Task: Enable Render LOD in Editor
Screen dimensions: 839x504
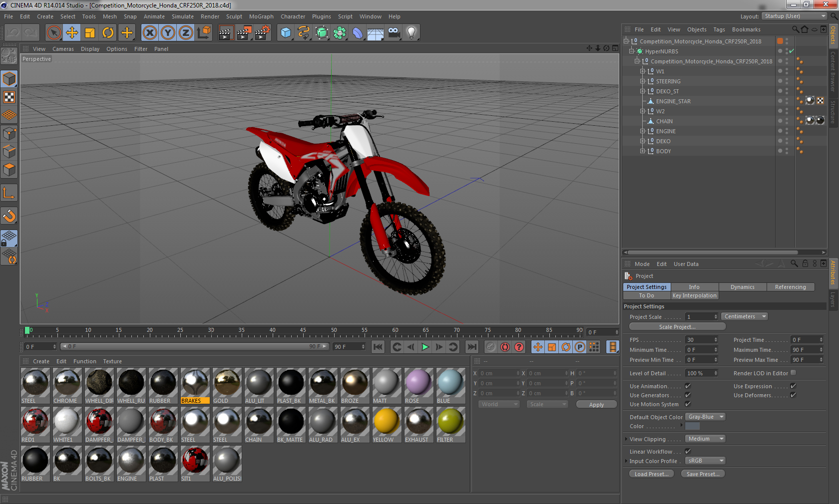Action: click(793, 373)
